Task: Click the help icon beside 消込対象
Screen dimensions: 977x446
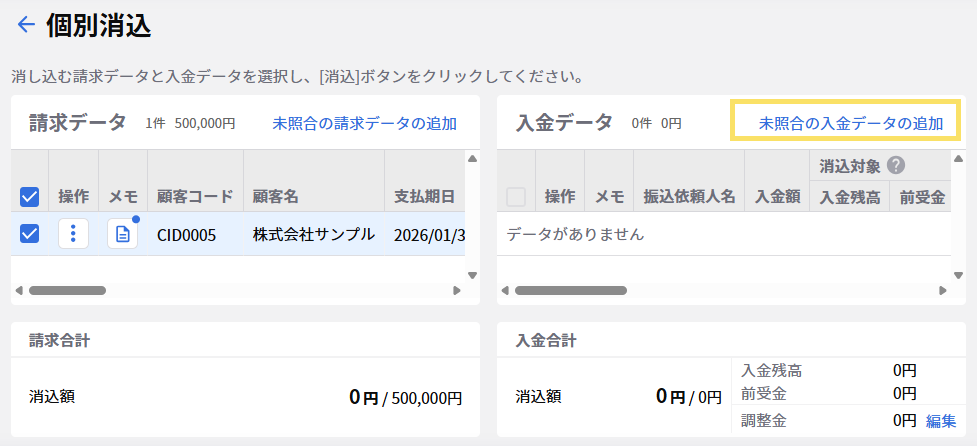Action: 896,166
